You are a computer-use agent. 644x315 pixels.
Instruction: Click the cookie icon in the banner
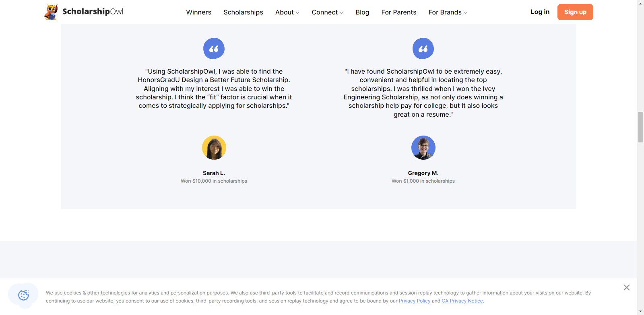24,295
